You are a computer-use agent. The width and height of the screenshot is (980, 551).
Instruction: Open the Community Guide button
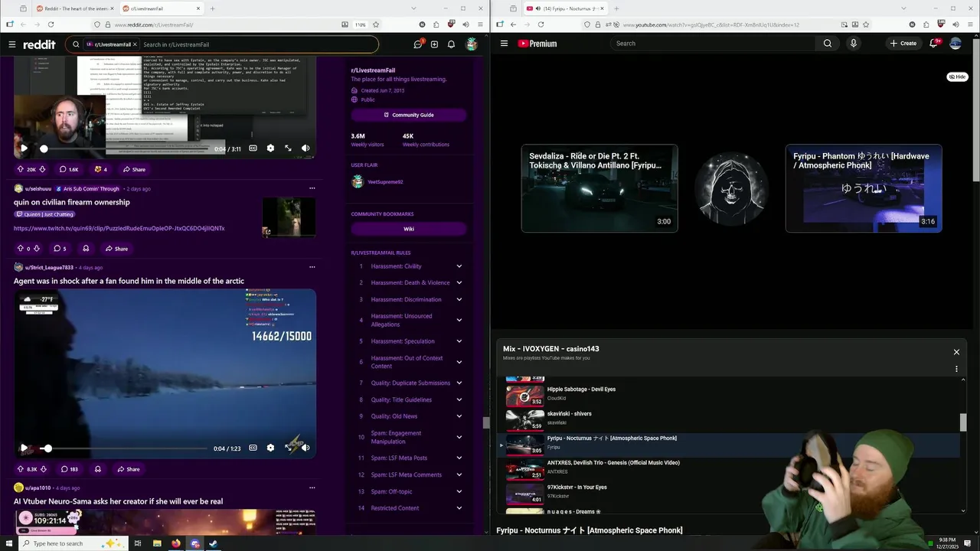pyautogui.click(x=409, y=115)
